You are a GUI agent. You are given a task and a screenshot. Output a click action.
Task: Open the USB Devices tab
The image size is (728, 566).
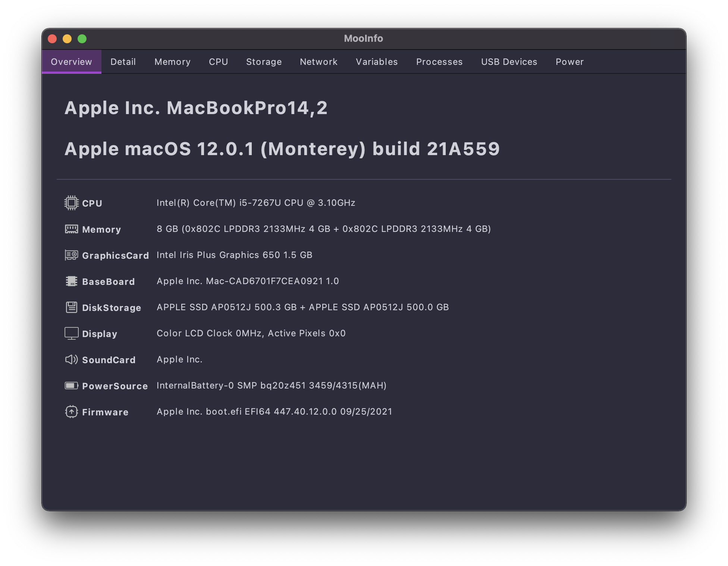(x=509, y=62)
